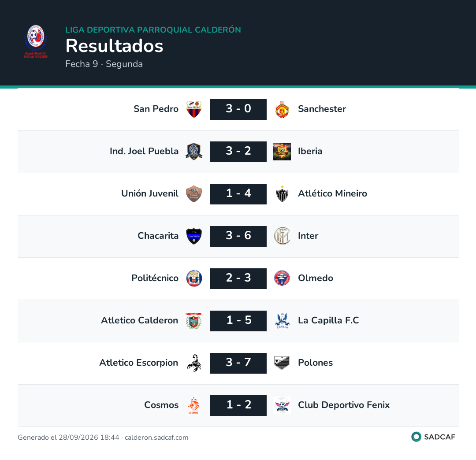Click the Chacarita black shield crest
Viewport: 476px width, 460px height.
(194, 236)
